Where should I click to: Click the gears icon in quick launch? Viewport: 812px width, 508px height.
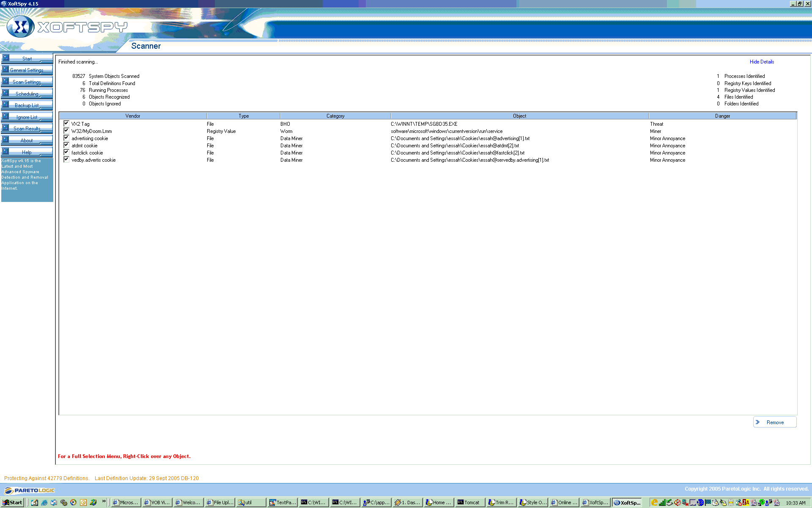coord(64,502)
